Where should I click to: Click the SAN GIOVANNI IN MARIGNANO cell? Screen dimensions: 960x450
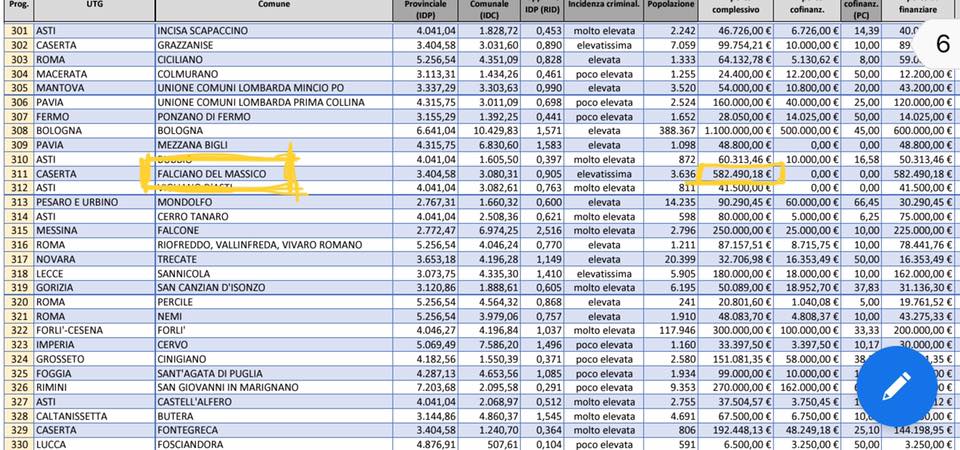274,388
